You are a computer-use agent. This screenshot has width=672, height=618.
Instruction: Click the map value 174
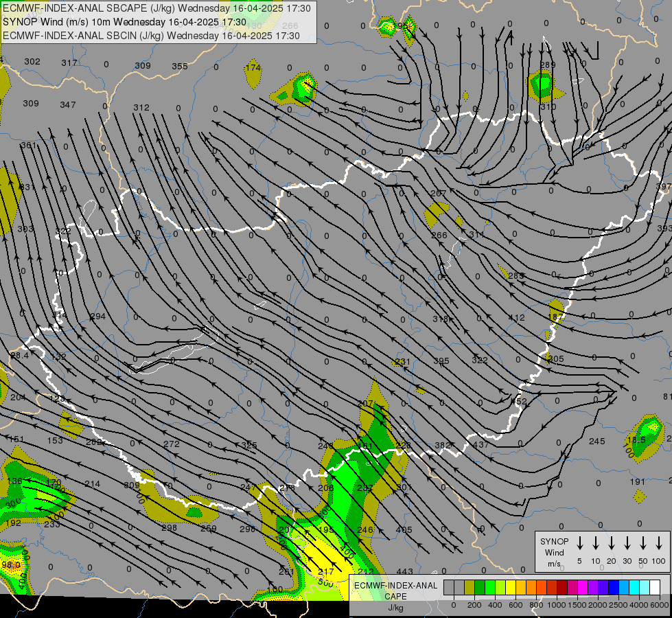pyautogui.click(x=253, y=67)
